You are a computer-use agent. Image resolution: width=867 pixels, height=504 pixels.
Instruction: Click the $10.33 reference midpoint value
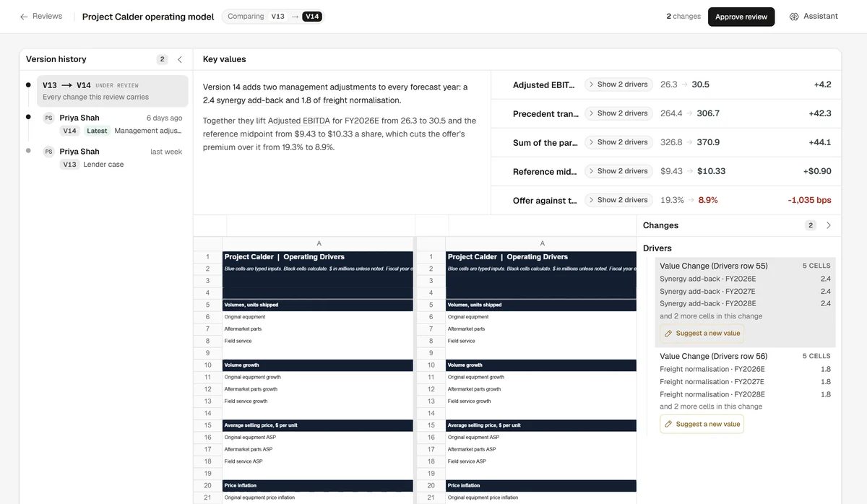711,171
